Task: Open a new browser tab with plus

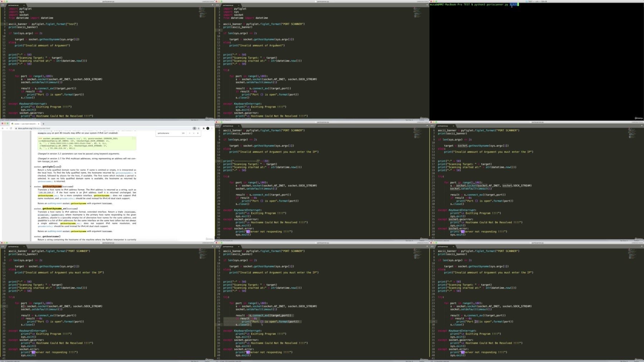Action: click(x=43, y=124)
